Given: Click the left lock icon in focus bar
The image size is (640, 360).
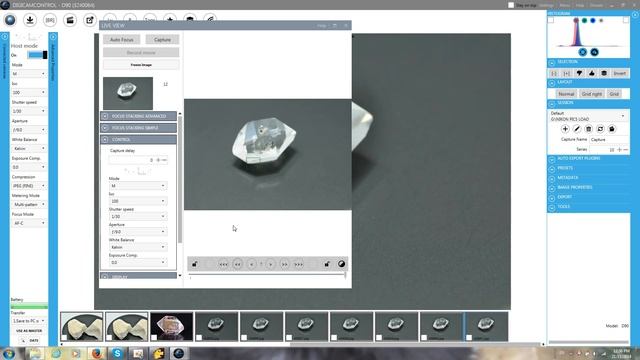Looking at the screenshot, I should point(195,264).
